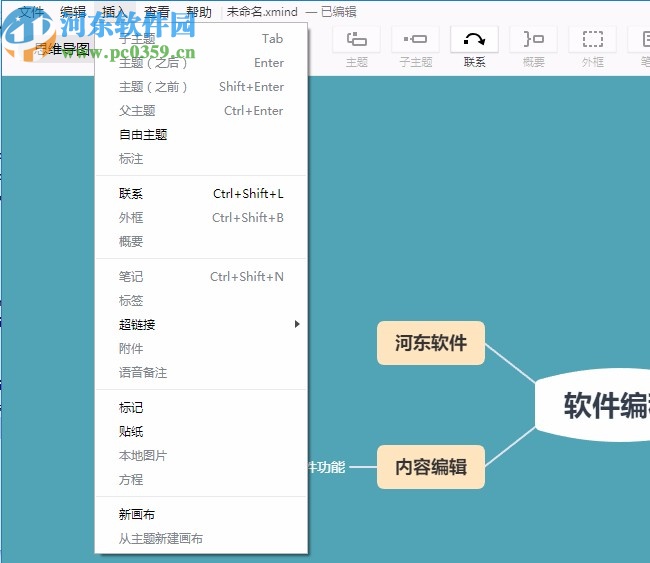The height and width of the screenshot is (563, 650).
Task: Choose 从主题新建画布 menu entry
Action: (201, 539)
